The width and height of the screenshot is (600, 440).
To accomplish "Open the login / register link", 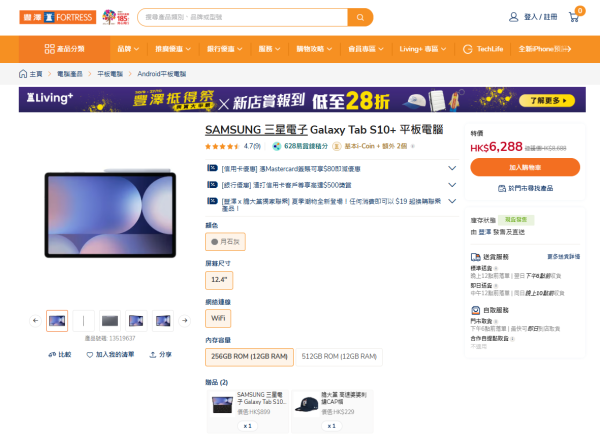I will [x=540, y=17].
